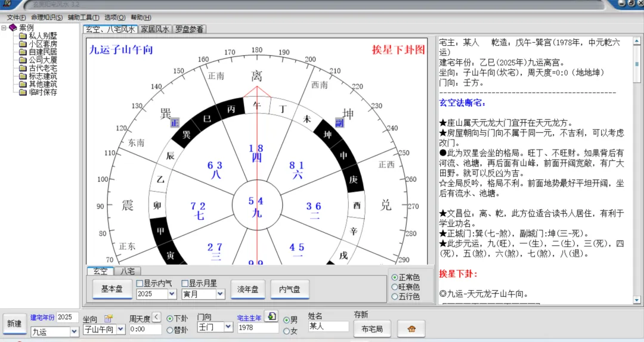Switch to the 八宅 sub-tab
Viewport: 644px width, 342px height.
(128, 271)
